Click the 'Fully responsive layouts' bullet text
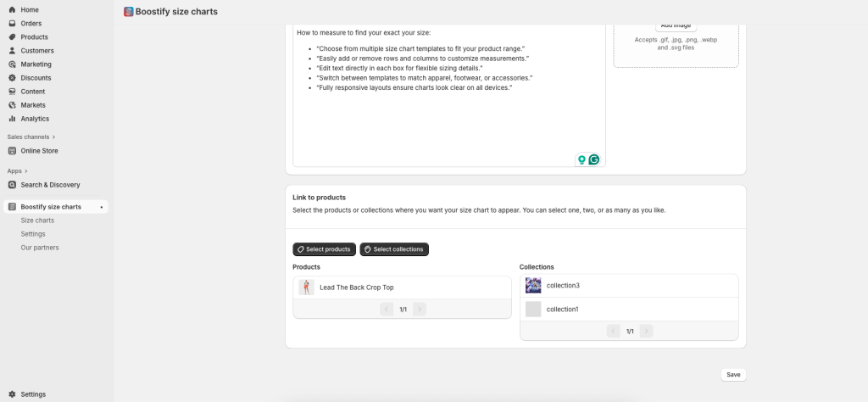This screenshot has width=868, height=402. click(414, 87)
